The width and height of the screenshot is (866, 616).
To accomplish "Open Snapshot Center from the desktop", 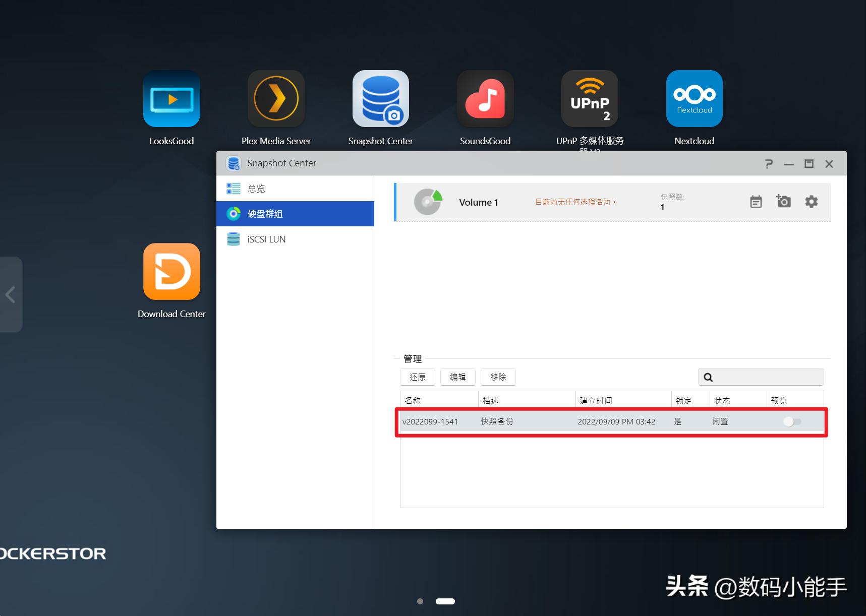I will [x=380, y=99].
